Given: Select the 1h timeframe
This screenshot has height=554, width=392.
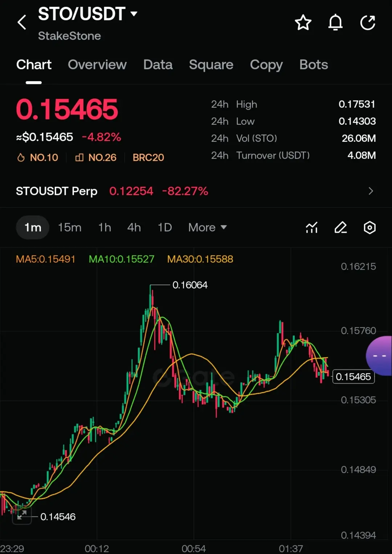Looking at the screenshot, I should 105,227.
